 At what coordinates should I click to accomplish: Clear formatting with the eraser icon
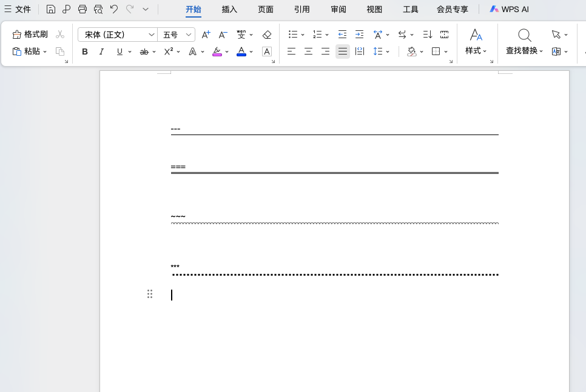[x=267, y=35]
